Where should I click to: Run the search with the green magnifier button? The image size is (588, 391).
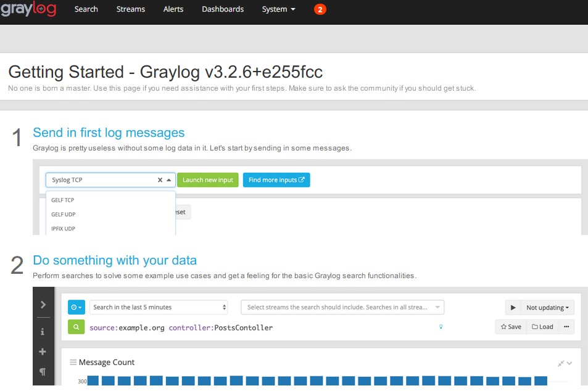(x=76, y=327)
